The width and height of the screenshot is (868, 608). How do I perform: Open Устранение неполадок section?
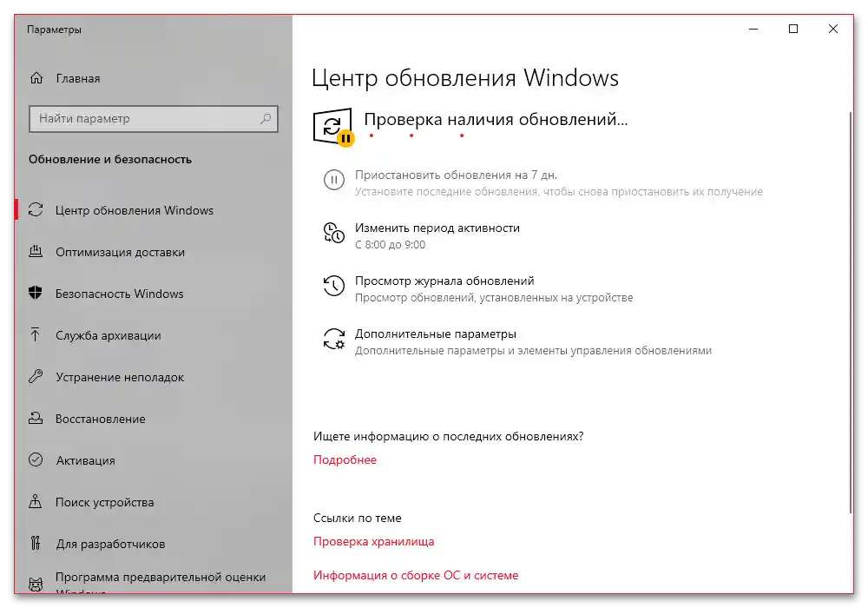pos(120,377)
